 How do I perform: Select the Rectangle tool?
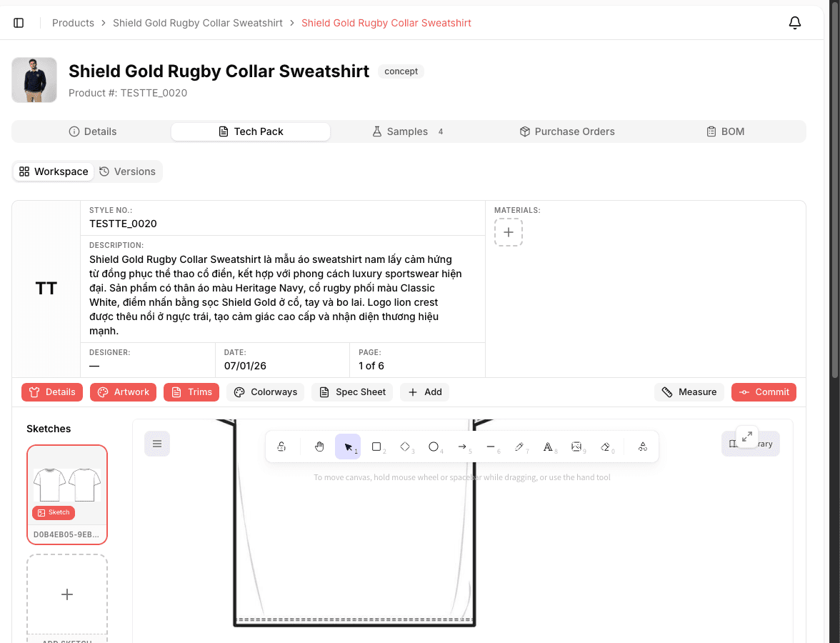(376, 447)
